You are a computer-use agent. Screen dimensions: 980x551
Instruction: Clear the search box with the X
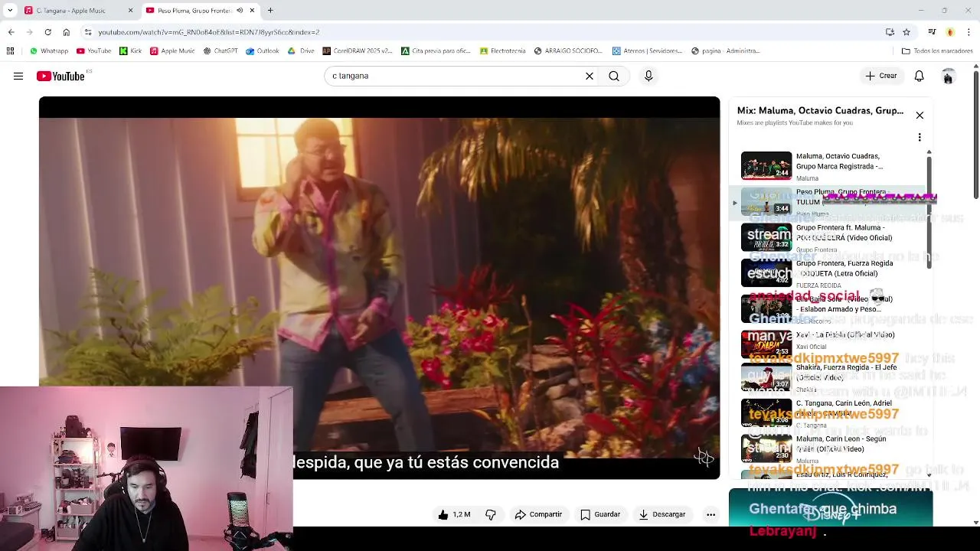(x=590, y=76)
